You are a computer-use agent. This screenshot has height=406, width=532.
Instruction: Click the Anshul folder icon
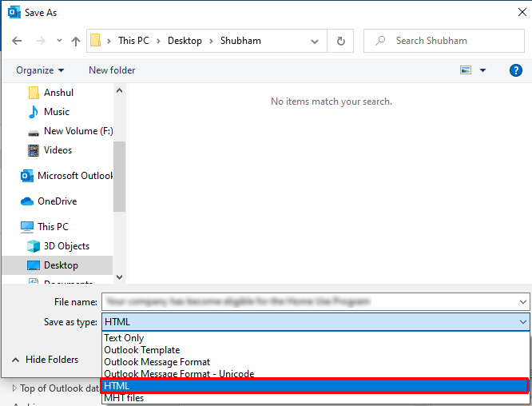coord(34,93)
